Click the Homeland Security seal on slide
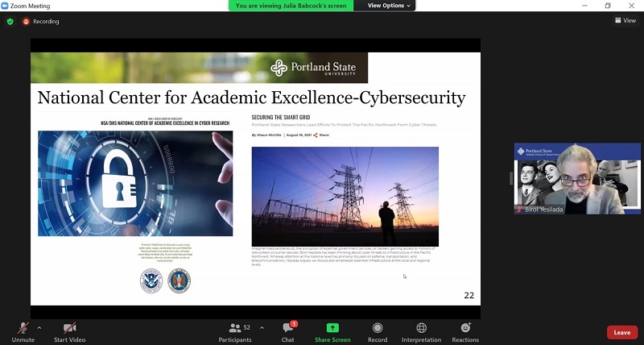 151,281
